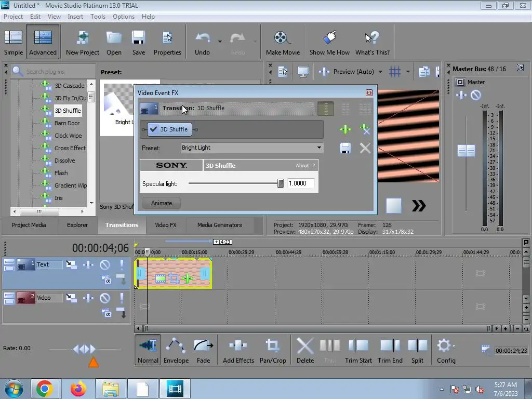Click the Master bus volume fader
This screenshot has width=532, height=399.
click(x=466, y=151)
